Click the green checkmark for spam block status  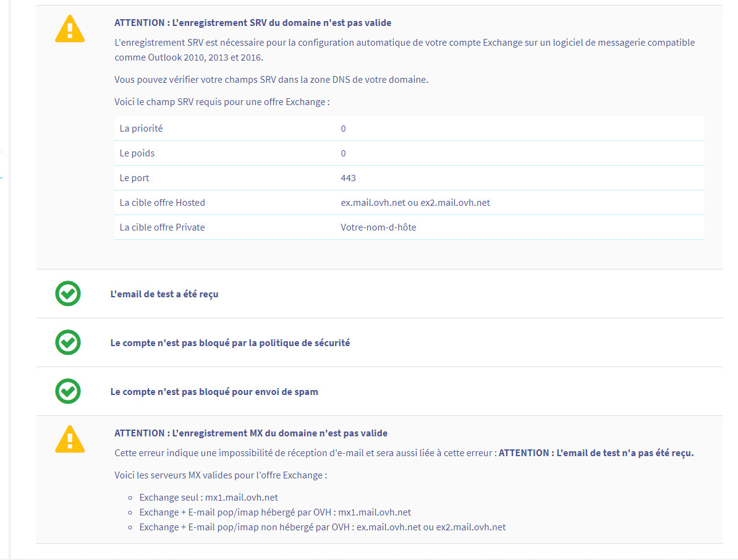click(x=68, y=391)
